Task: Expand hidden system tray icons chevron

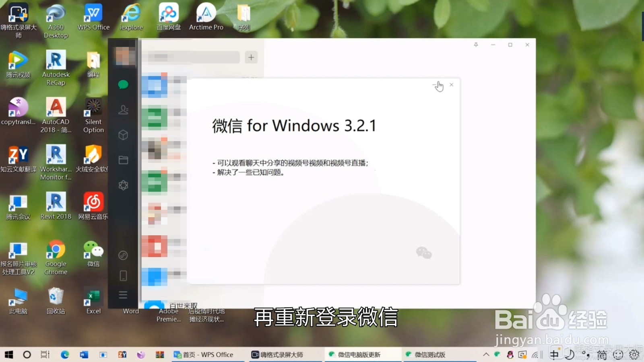Action: pyautogui.click(x=486, y=355)
